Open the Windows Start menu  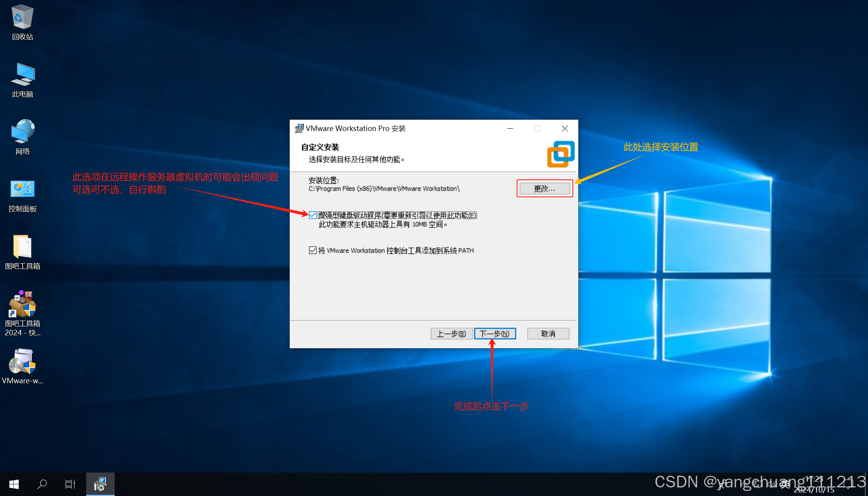tap(14, 484)
